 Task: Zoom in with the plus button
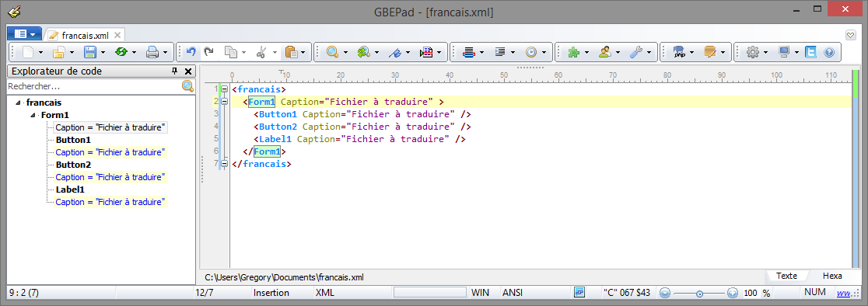click(733, 293)
